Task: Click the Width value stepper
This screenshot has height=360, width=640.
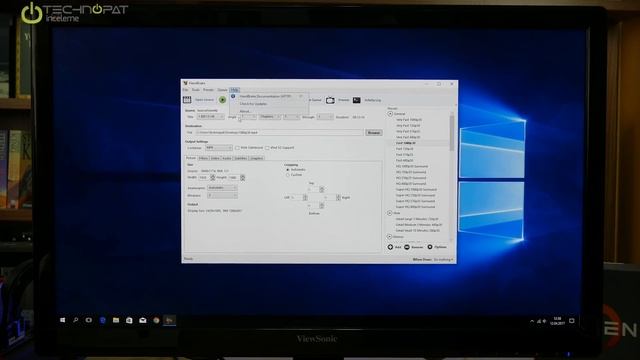Action: click(x=212, y=178)
